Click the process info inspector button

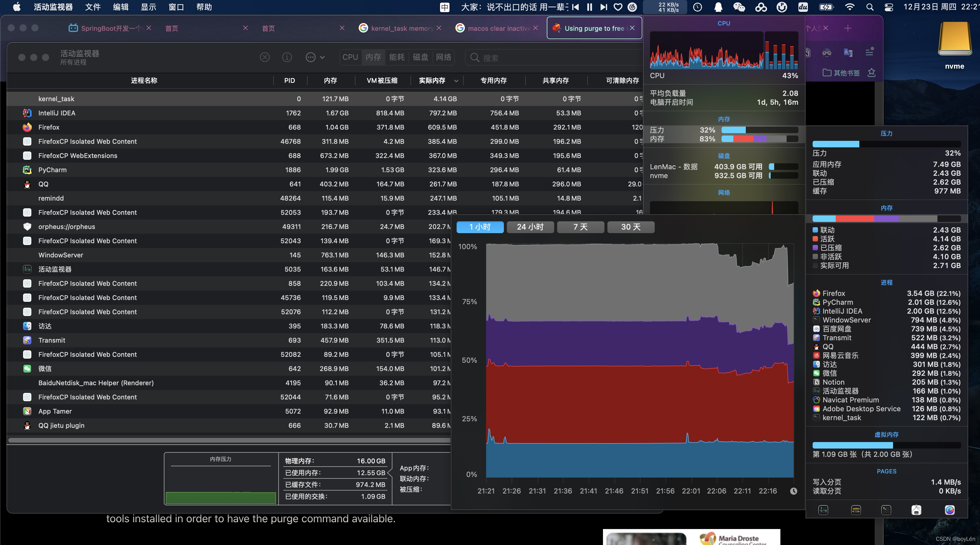[x=287, y=57]
